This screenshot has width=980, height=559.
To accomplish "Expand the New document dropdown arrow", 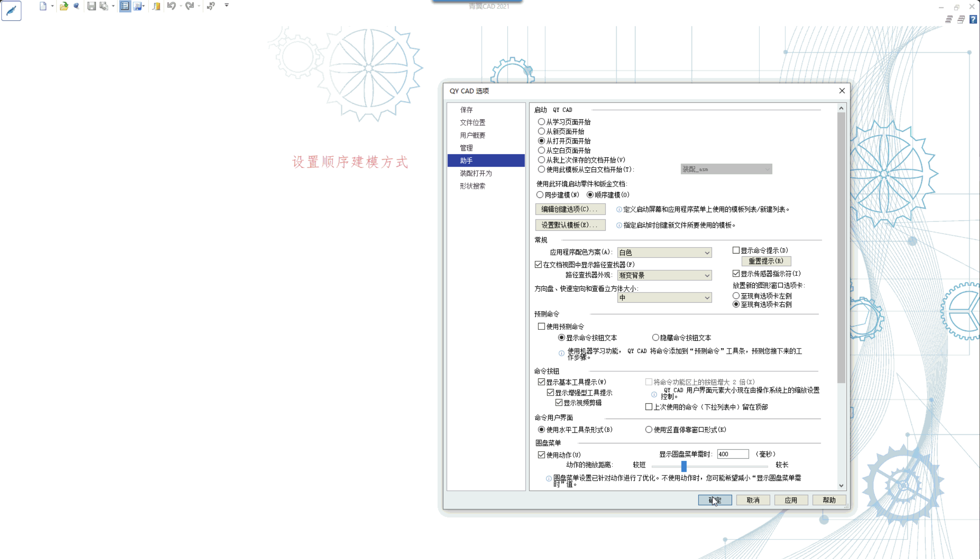I will (x=52, y=6).
